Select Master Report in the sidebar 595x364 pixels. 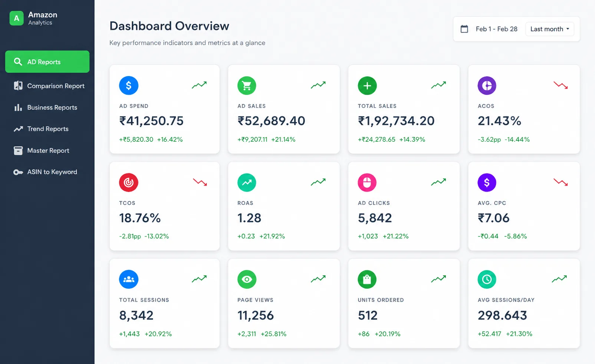tap(47, 150)
